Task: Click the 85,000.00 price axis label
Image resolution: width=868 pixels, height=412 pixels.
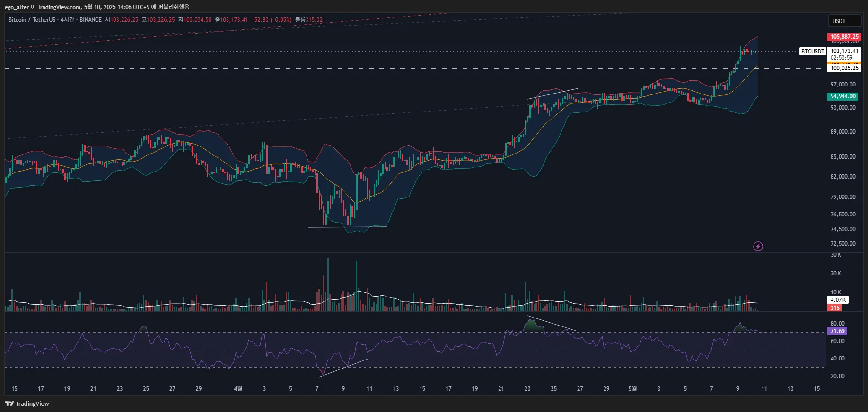Action: point(843,157)
